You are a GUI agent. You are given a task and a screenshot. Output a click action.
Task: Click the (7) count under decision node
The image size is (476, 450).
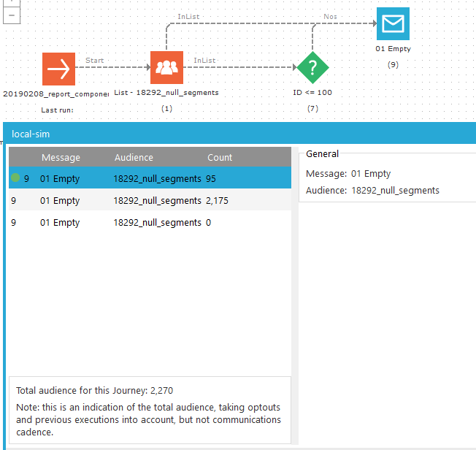312,108
